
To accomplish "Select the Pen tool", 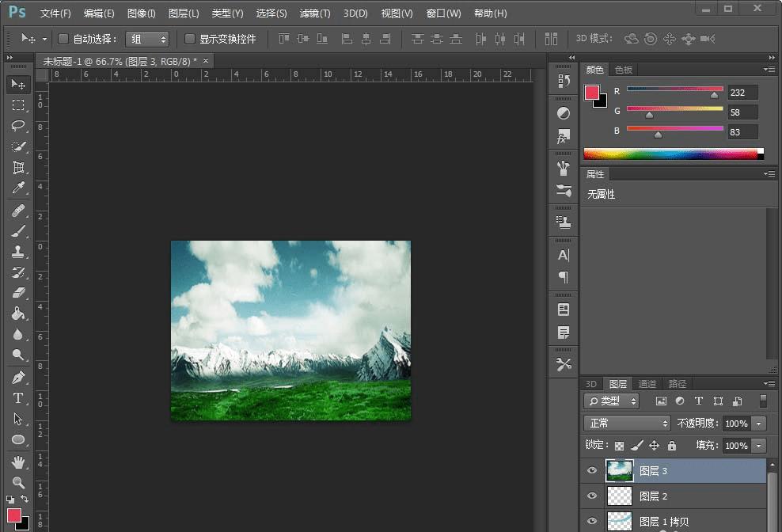I will [x=18, y=377].
